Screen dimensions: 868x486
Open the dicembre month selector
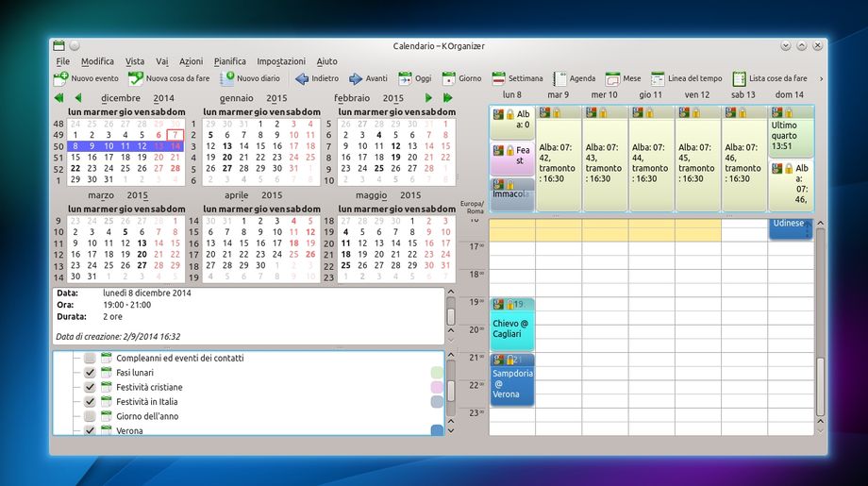tap(121, 98)
